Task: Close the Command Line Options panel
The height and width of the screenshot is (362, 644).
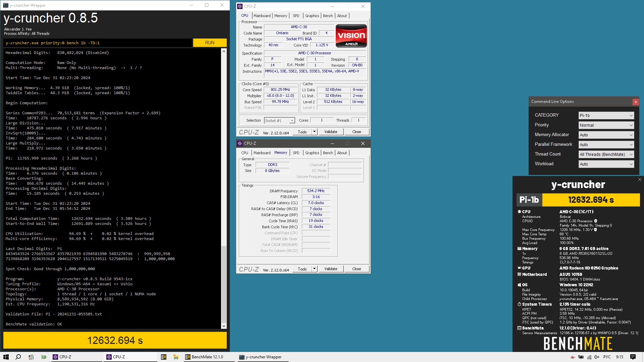Action: point(636,102)
